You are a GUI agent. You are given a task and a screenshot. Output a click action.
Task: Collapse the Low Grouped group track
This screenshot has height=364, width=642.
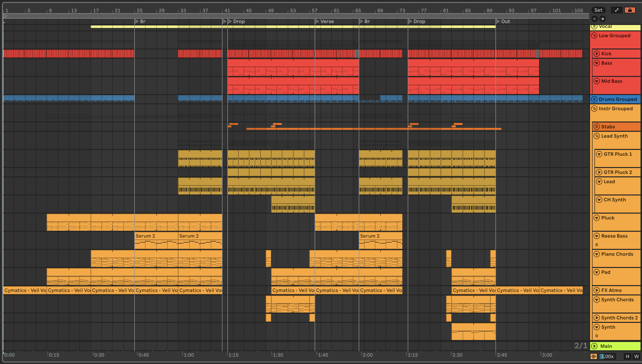tap(594, 36)
